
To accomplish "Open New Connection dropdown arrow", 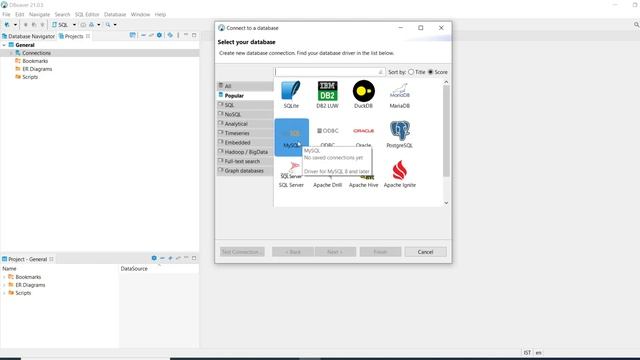I will [16, 25].
